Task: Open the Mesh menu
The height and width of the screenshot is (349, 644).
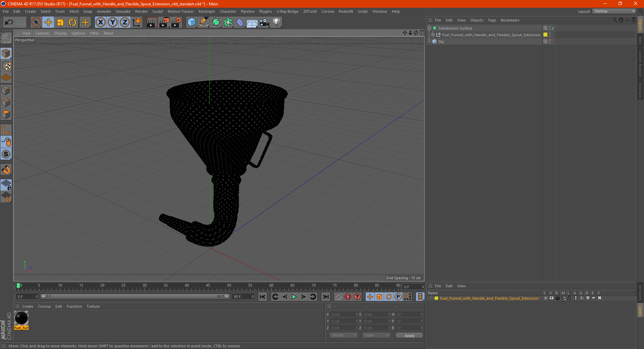Action: coord(74,11)
